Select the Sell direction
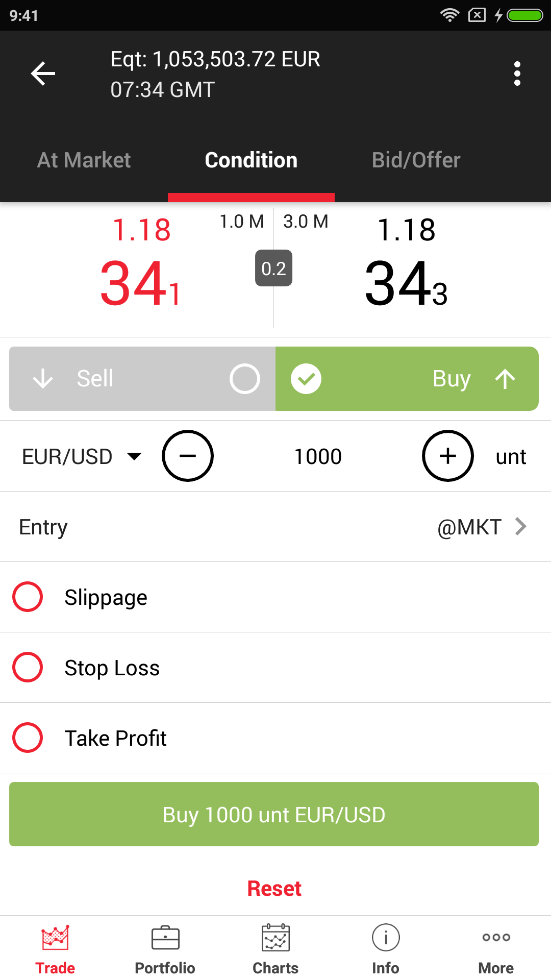Screen dimensions: 551x980 [142, 379]
